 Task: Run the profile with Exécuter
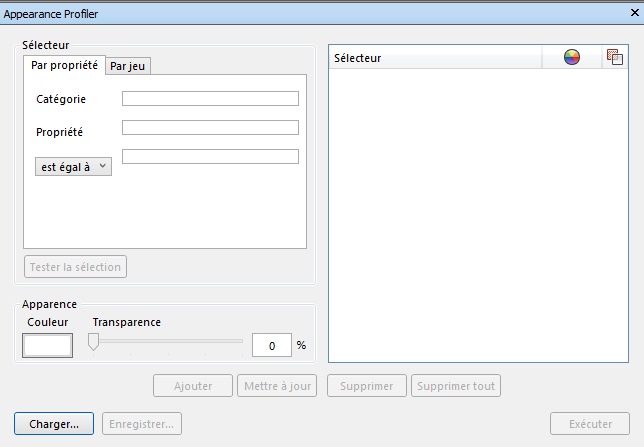point(590,424)
